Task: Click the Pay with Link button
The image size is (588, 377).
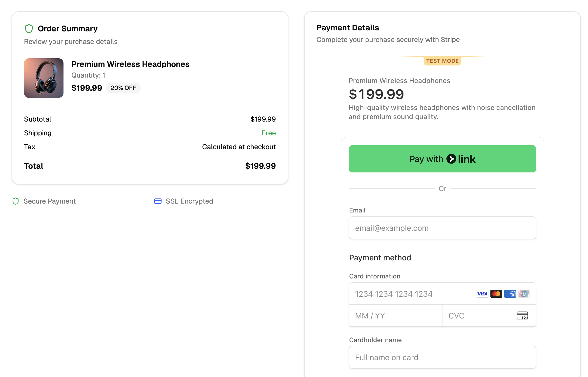Action: point(442,159)
